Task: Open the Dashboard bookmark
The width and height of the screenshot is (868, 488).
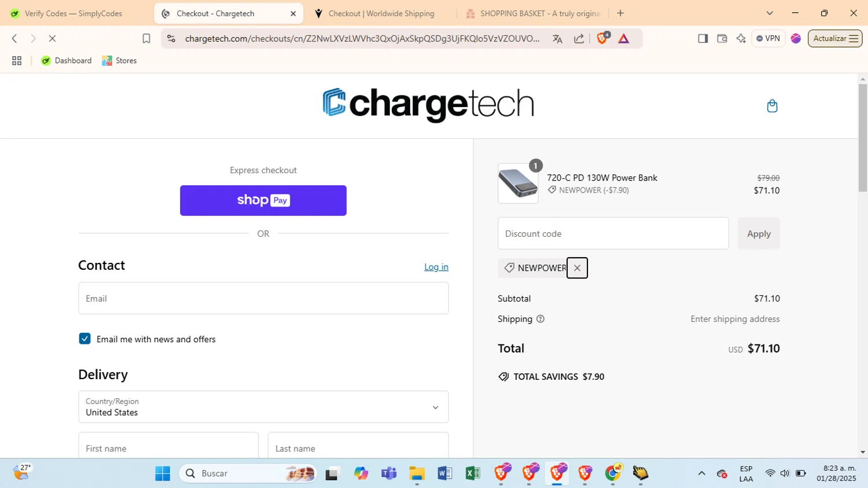Action: (66, 61)
